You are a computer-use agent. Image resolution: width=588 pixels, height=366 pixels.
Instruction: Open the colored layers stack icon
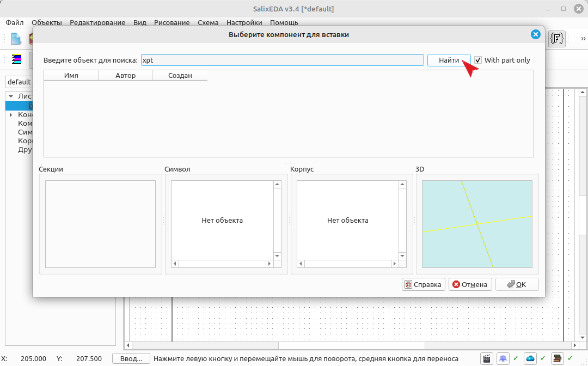(x=16, y=59)
